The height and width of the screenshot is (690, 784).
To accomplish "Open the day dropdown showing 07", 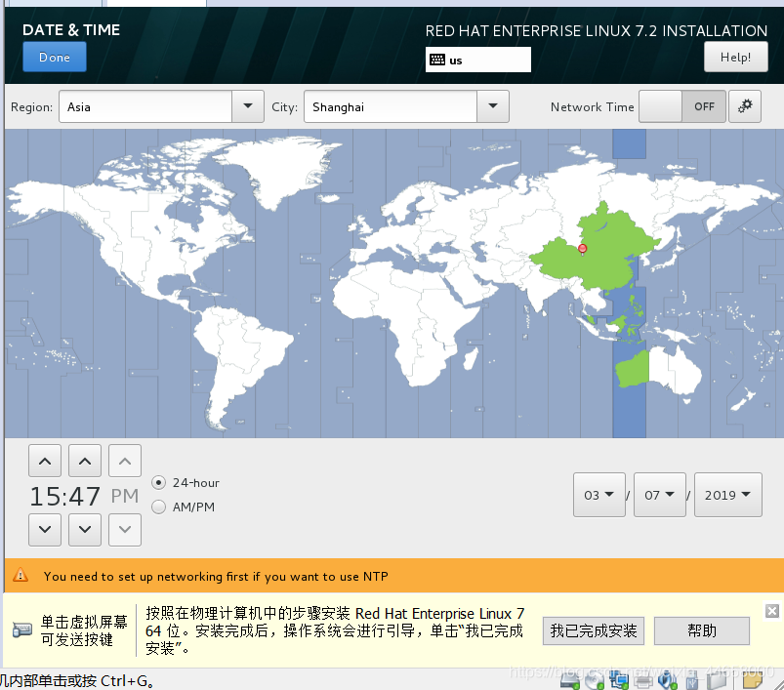I will pos(659,495).
